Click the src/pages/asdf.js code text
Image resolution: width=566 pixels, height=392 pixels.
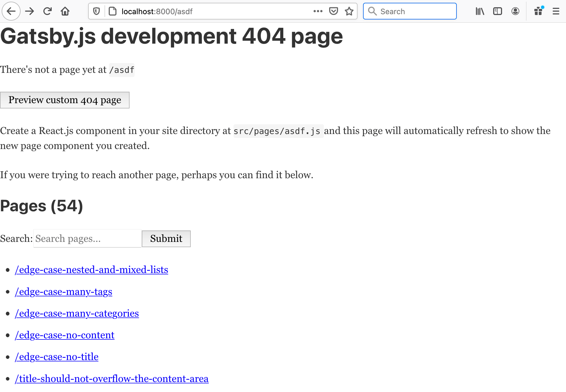pyautogui.click(x=278, y=131)
